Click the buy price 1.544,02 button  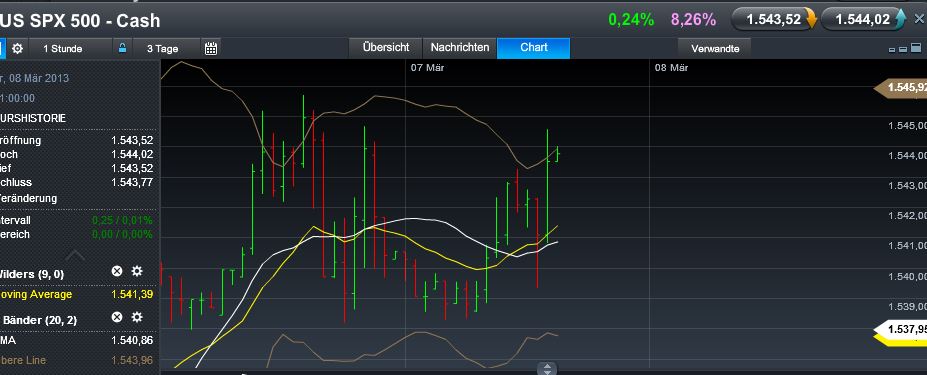pos(864,20)
